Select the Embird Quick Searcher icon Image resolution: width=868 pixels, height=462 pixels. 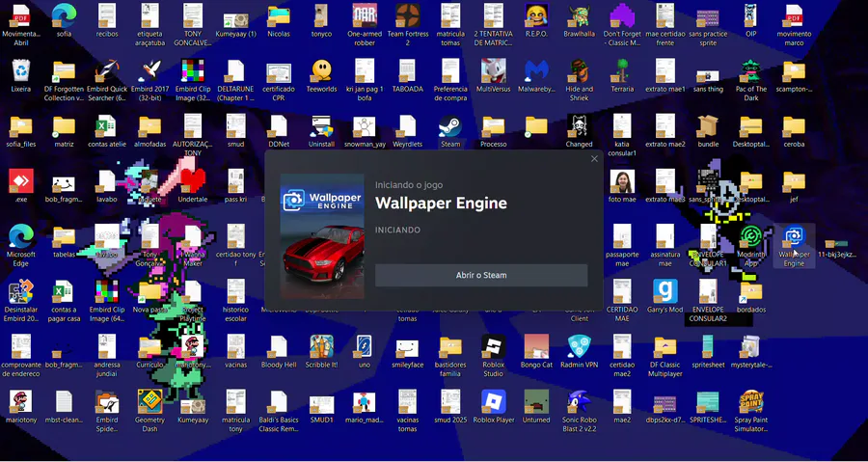click(107, 81)
